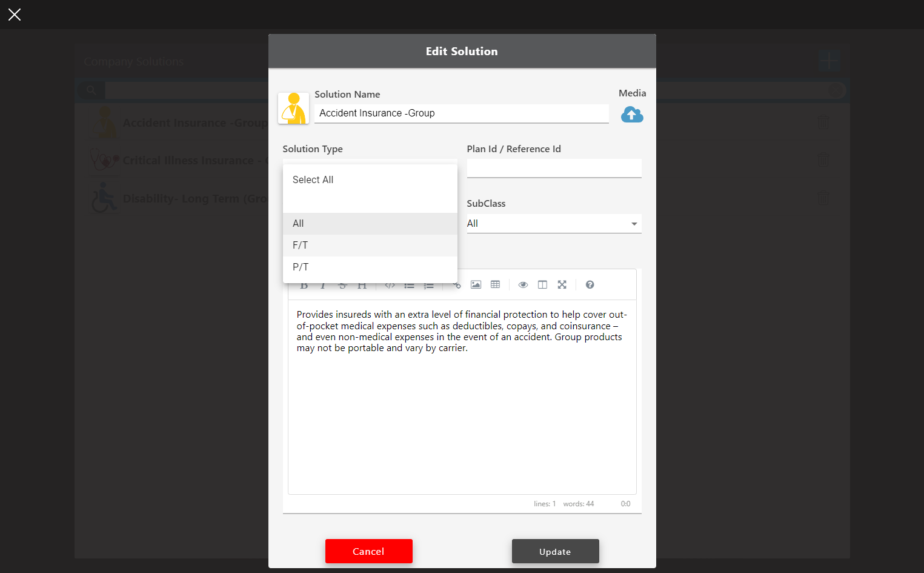Click the trash icon for Disability row

823,198
